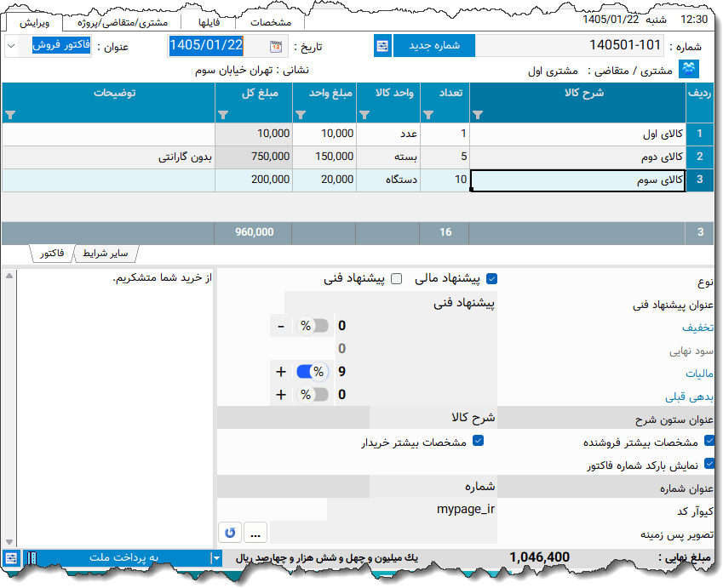
Task: Click barcode icon beside payment gateway selector
Action: click(32, 557)
